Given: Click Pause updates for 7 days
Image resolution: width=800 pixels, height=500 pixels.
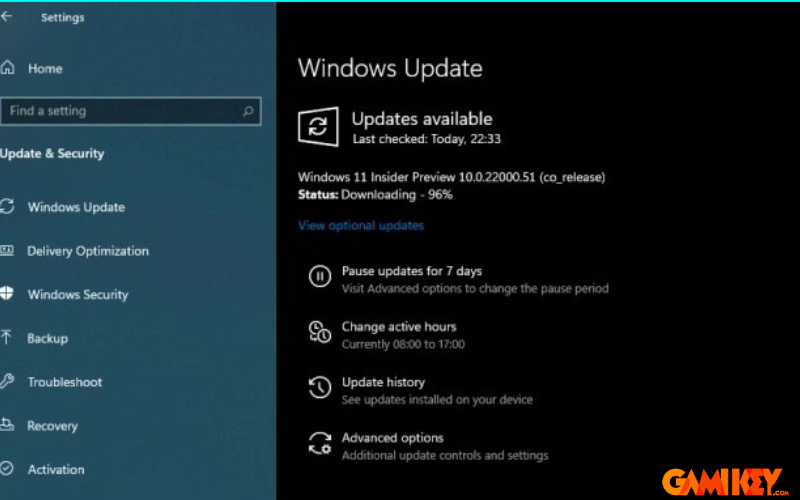Looking at the screenshot, I should click(412, 271).
